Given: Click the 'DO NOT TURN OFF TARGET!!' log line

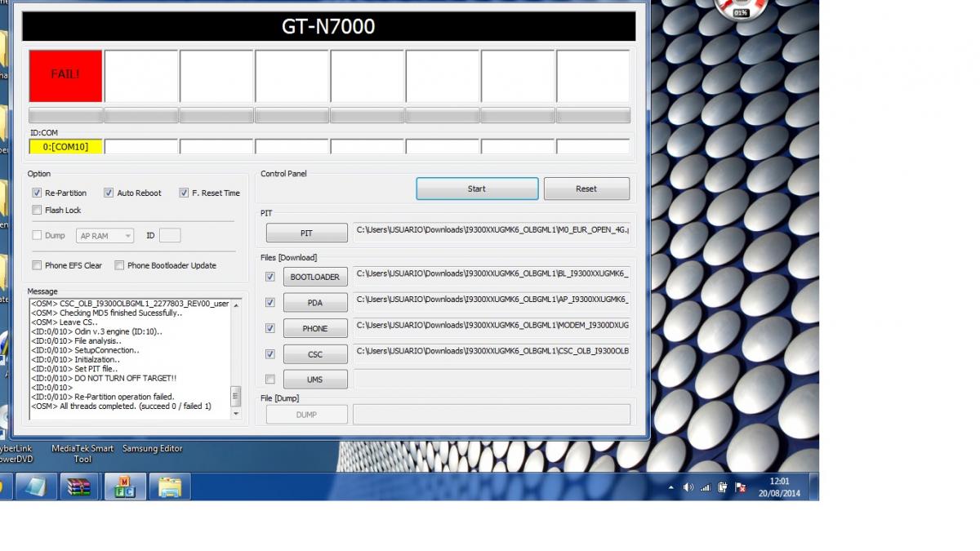Looking at the screenshot, I should (104, 379).
